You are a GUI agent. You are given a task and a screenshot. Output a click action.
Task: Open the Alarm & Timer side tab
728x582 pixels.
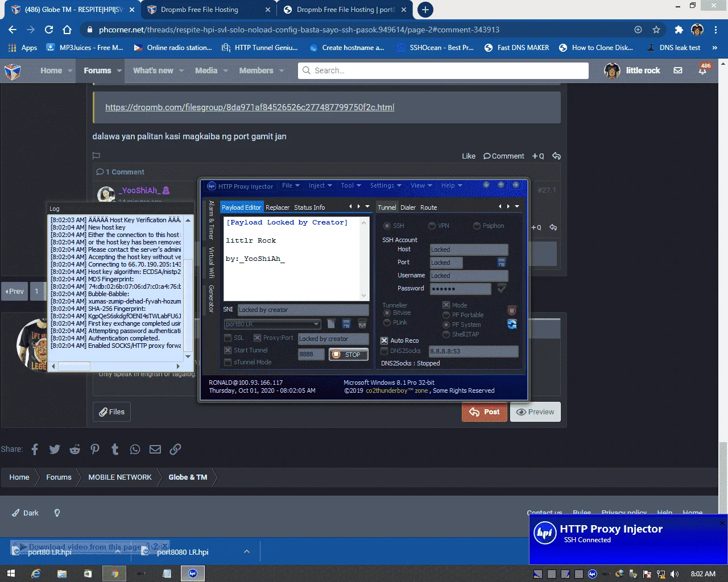point(211,219)
